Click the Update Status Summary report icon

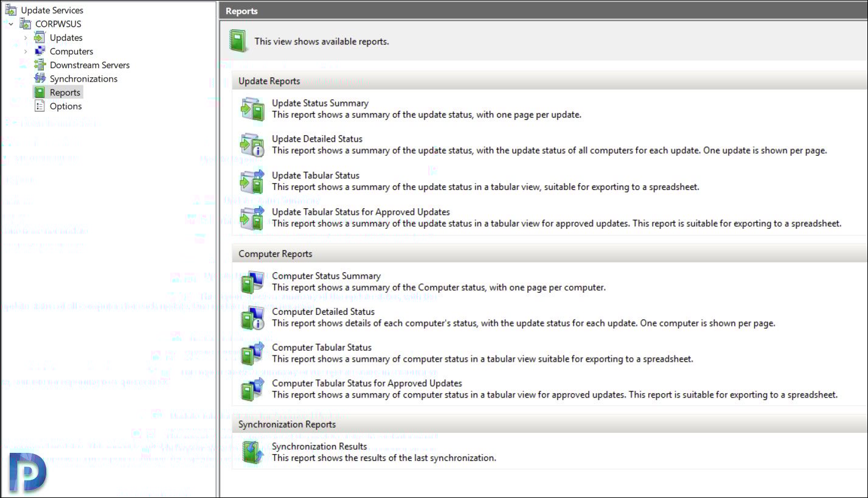[252, 109]
